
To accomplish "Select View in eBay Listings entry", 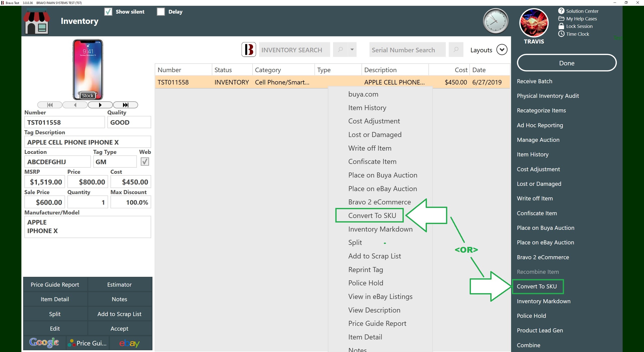I will coord(380,296).
